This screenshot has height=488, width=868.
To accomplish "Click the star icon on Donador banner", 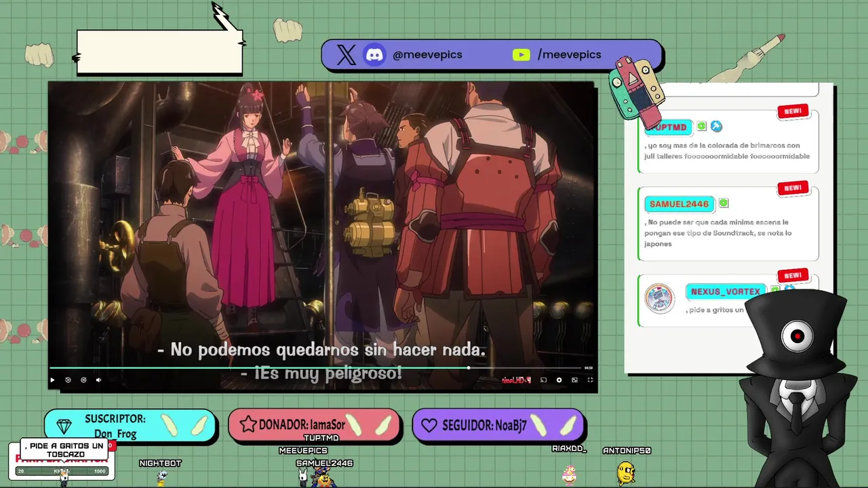I will (248, 425).
